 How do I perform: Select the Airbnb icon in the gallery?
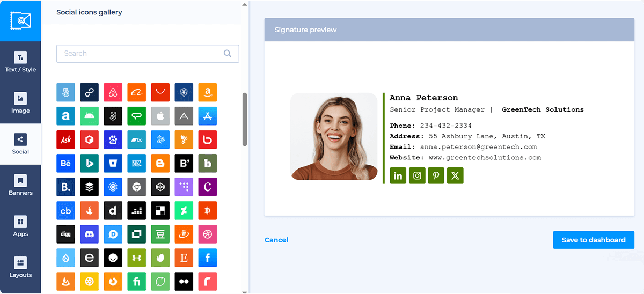pos(113,92)
